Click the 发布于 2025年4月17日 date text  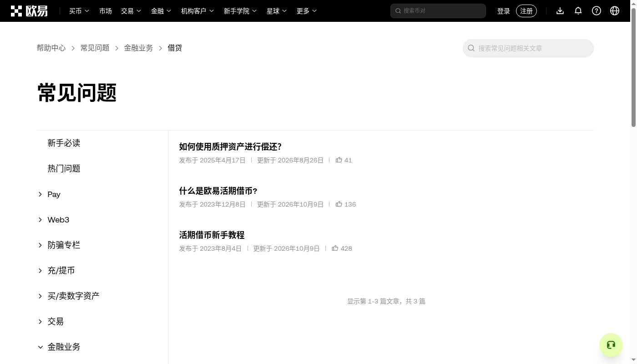212,160
